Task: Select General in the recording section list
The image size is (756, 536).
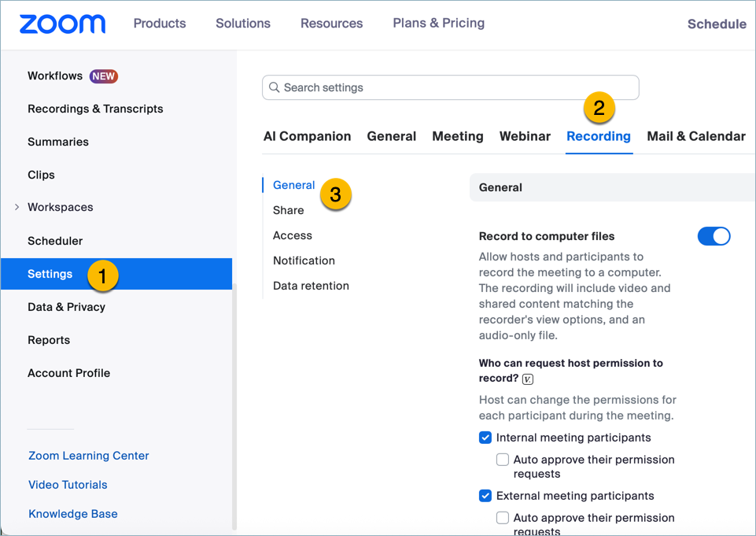Action: point(293,185)
